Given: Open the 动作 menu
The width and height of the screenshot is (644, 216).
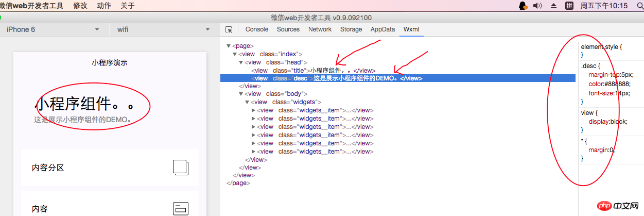Looking at the screenshot, I should (x=104, y=6).
